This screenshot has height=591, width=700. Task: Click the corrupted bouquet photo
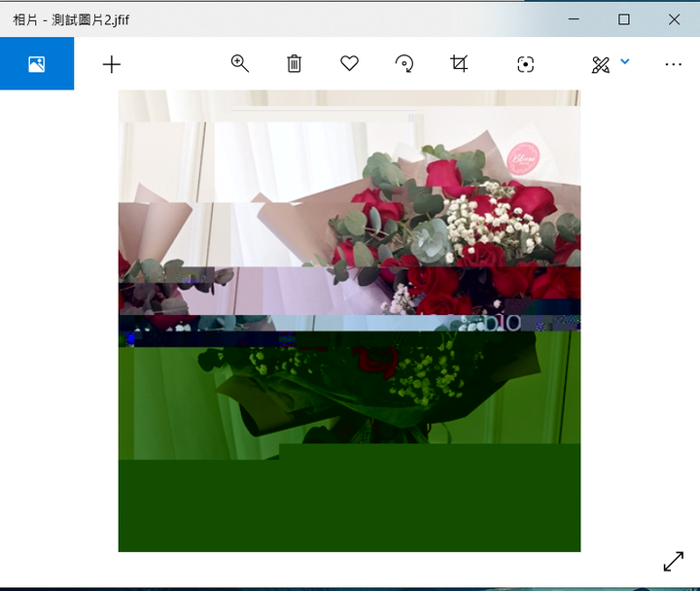[x=349, y=321]
